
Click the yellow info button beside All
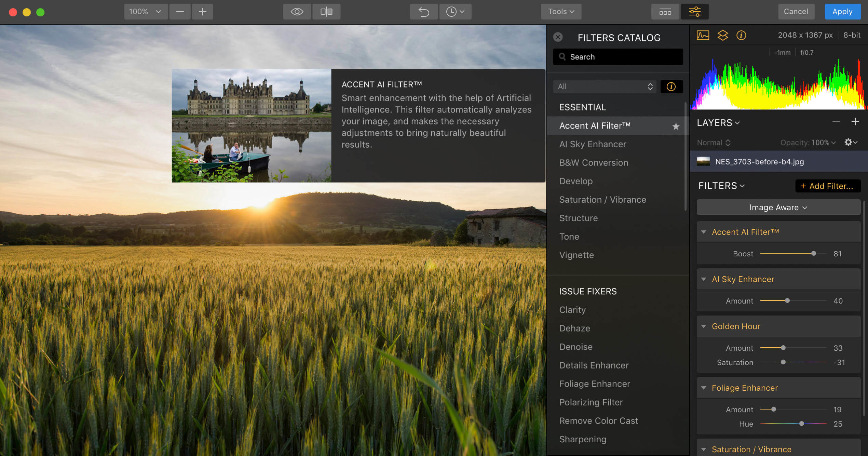(x=671, y=86)
